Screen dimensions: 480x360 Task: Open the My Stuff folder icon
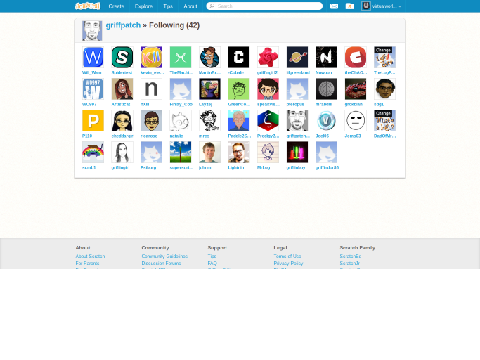click(x=350, y=6)
